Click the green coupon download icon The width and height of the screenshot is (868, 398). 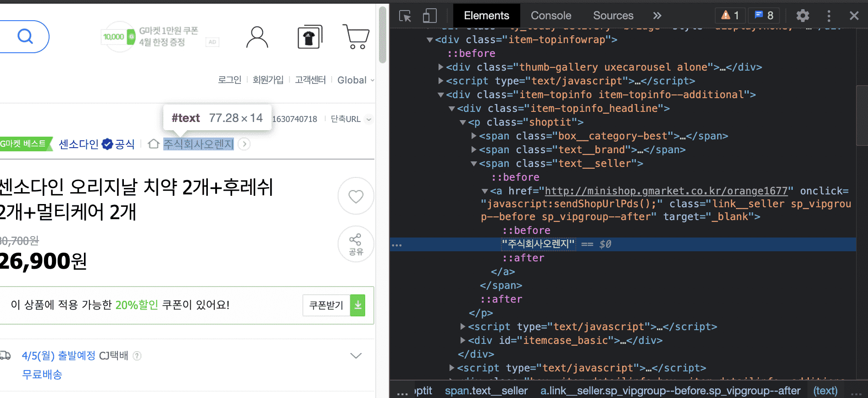click(x=358, y=305)
